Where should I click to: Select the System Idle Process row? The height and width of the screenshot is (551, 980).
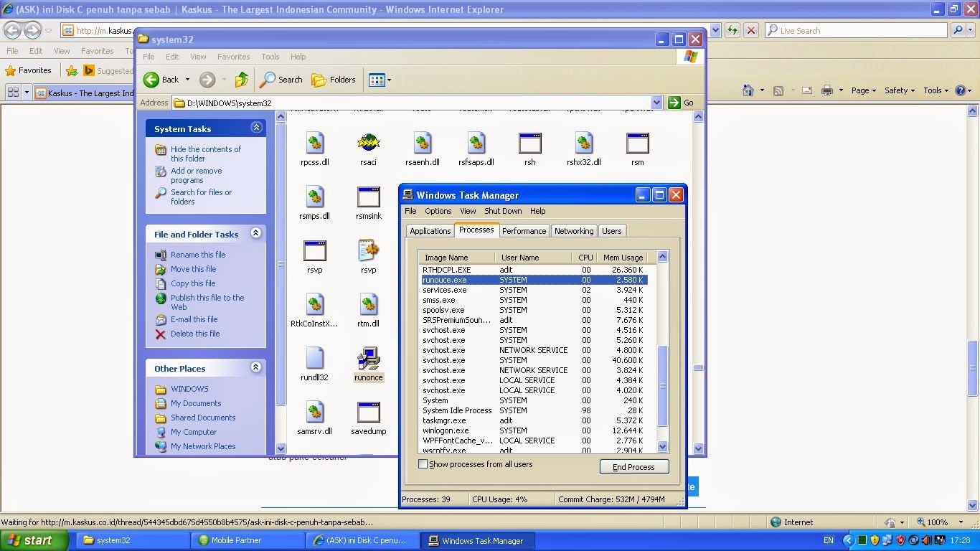(534, 410)
